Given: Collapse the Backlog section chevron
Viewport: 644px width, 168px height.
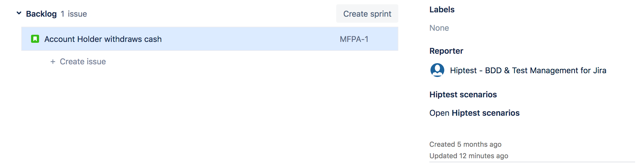Looking at the screenshot, I should point(19,13).
